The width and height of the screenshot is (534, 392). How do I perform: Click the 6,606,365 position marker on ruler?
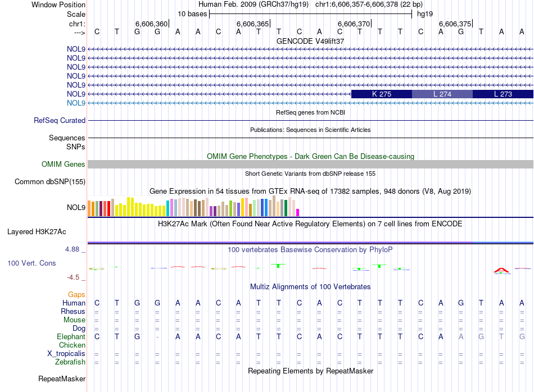pyautogui.click(x=253, y=24)
